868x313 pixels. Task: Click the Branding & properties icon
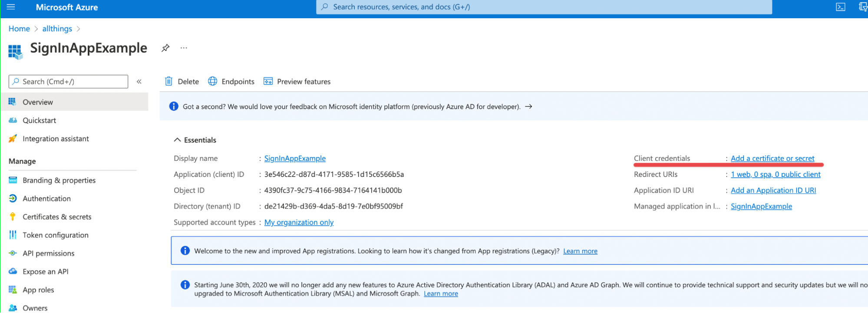(13, 180)
